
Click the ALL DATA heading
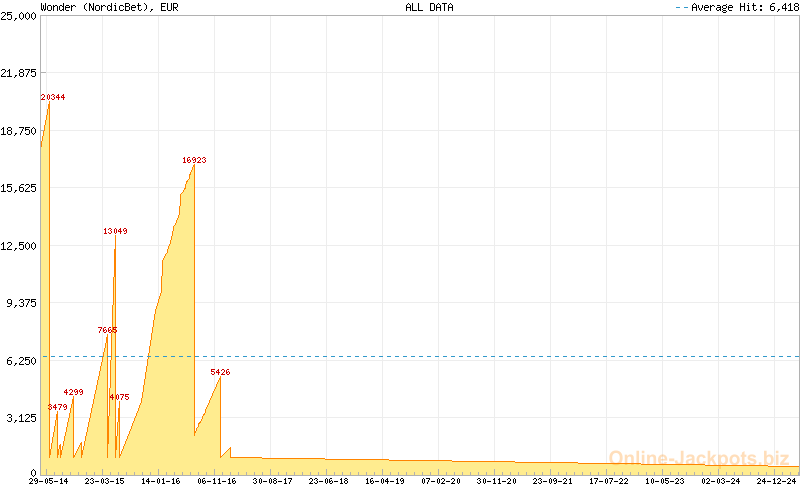click(x=430, y=7)
